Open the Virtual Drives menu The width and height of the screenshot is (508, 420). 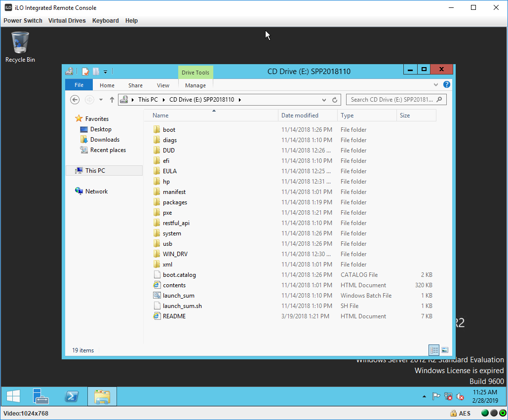pos(67,21)
